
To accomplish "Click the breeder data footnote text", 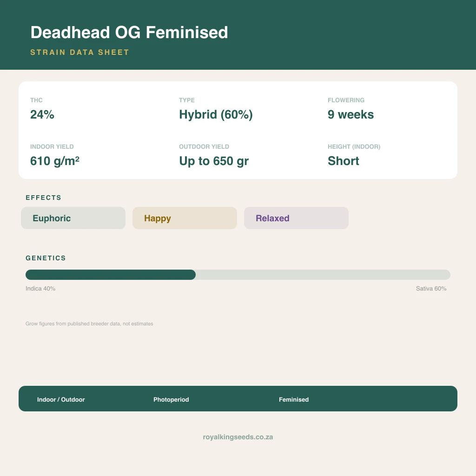I will click(89, 324).
